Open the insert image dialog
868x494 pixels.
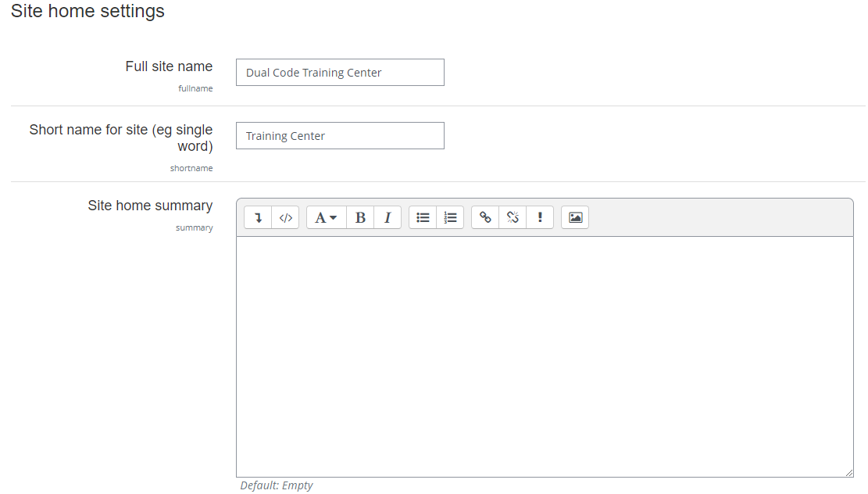(x=575, y=217)
